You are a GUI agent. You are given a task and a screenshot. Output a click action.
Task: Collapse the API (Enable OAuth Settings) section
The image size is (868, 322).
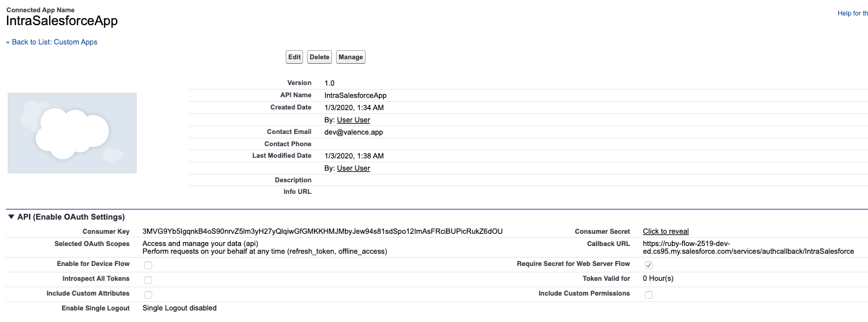(x=11, y=217)
